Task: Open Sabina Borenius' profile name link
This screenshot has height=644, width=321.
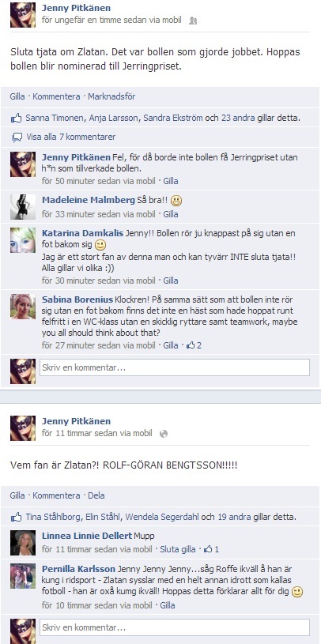Action: (x=77, y=299)
